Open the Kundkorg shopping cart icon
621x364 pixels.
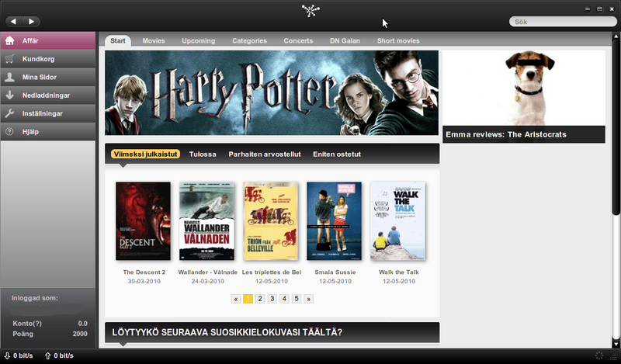point(10,59)
